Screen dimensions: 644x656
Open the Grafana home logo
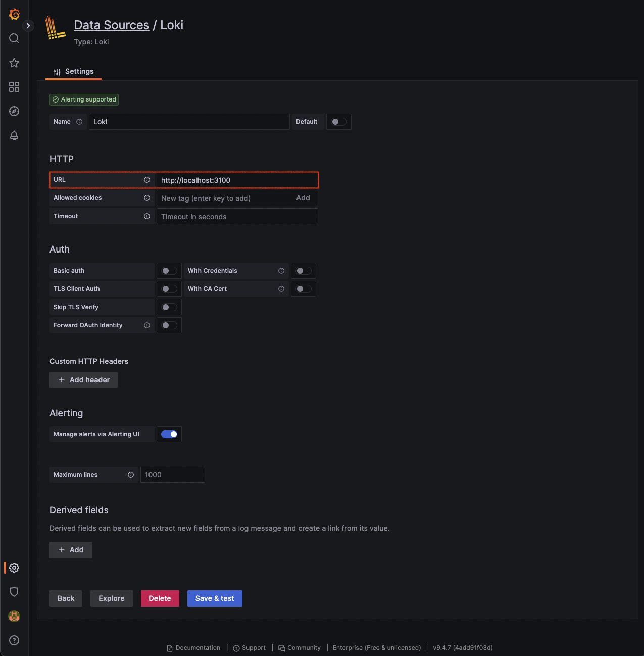(x=14, y=15)
